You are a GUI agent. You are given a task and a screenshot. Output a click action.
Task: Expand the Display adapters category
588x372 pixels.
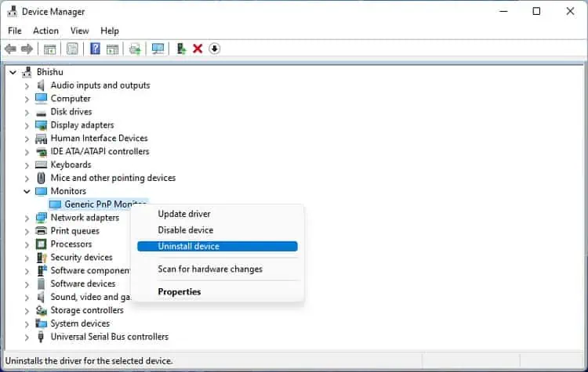27,125
